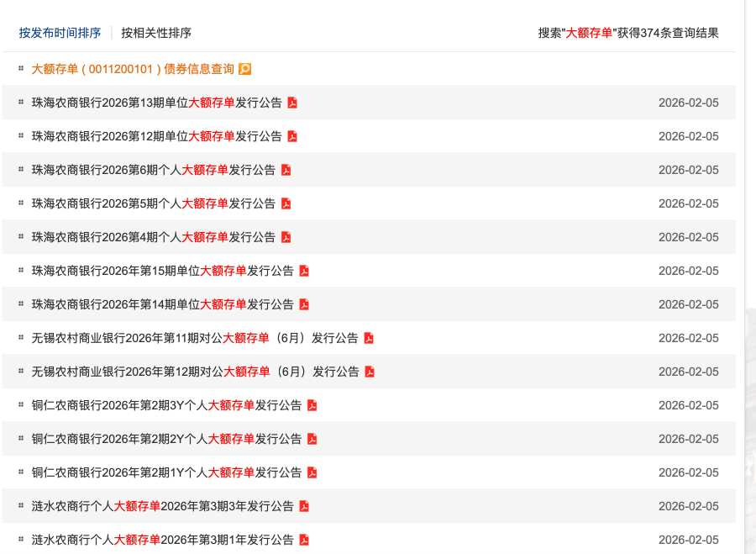
Task: Open 珠海农商银行2026第6期个人大额存单发行公告
Action: click(154, 170)
